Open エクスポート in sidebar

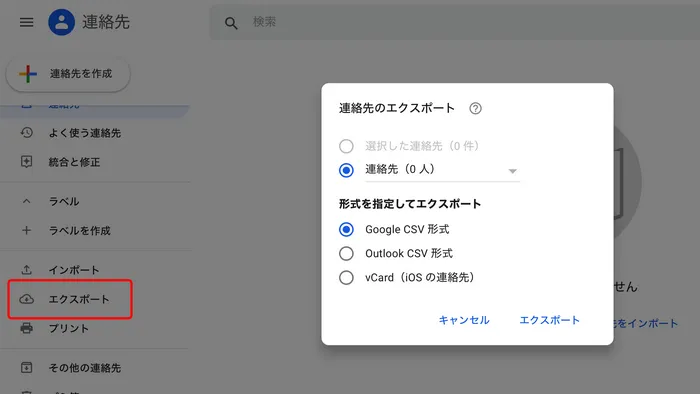coord(79,299)
